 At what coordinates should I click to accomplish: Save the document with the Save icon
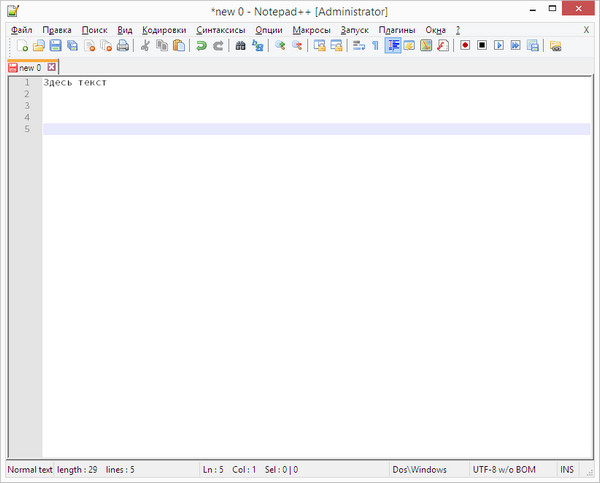click(x=56, y=46)
